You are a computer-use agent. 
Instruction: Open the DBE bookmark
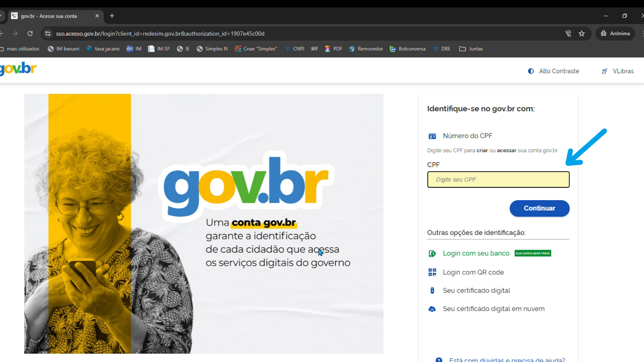tap(441, 49)
